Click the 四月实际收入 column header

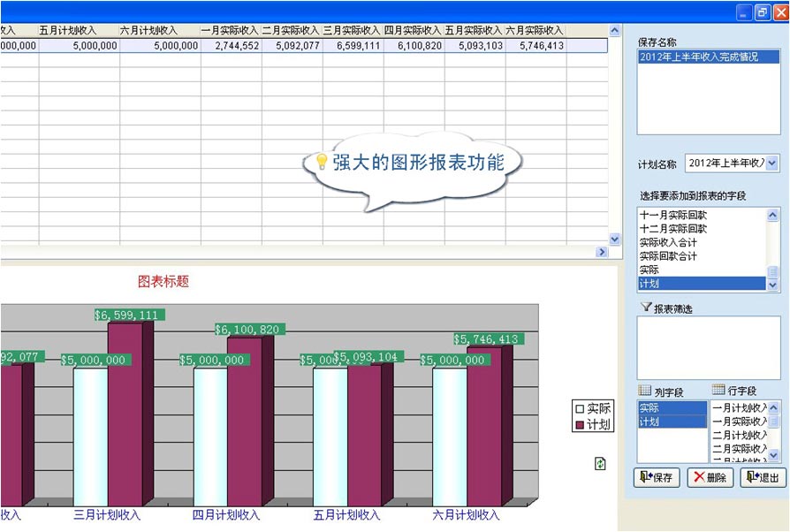point(414,31)
